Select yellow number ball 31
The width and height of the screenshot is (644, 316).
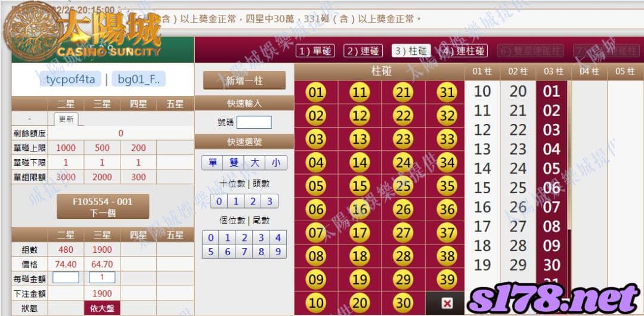(x=447, y=92)
